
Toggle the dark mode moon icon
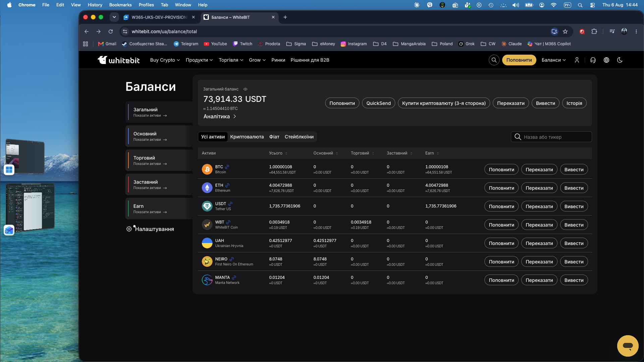click(620, 60)
